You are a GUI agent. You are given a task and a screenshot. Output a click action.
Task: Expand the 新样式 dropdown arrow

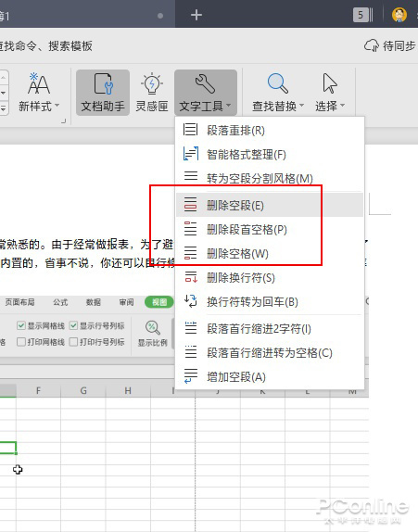pyautogui.click(x=57, y=106)
